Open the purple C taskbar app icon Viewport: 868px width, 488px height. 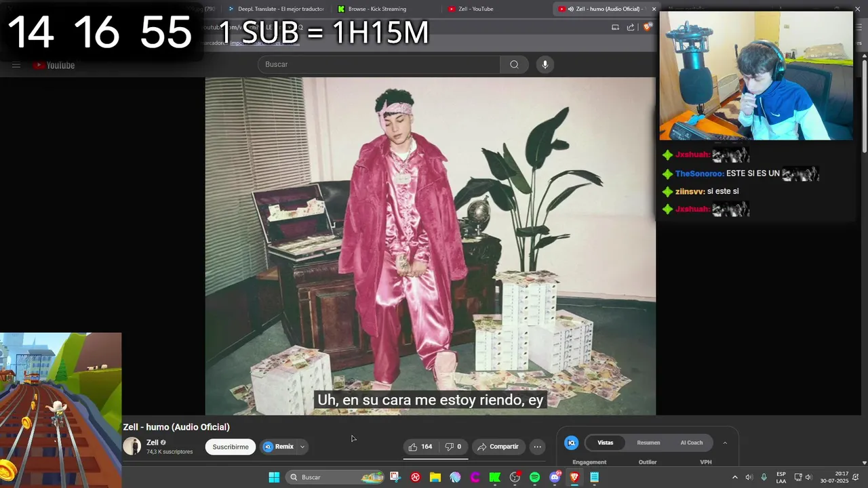475,477
